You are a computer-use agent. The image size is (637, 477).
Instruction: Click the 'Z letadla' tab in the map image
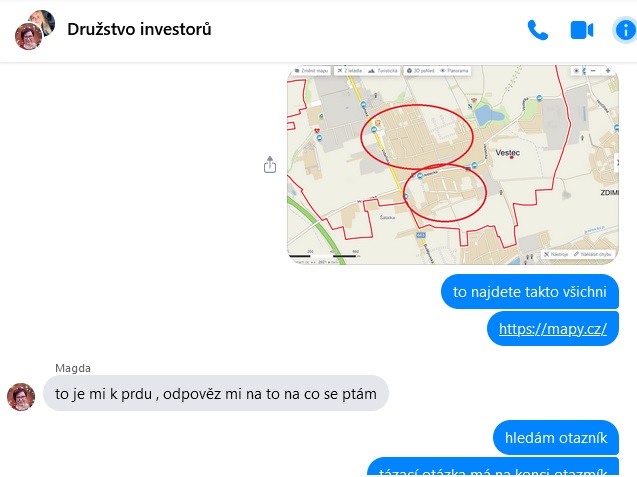click(x=350, y=71)
